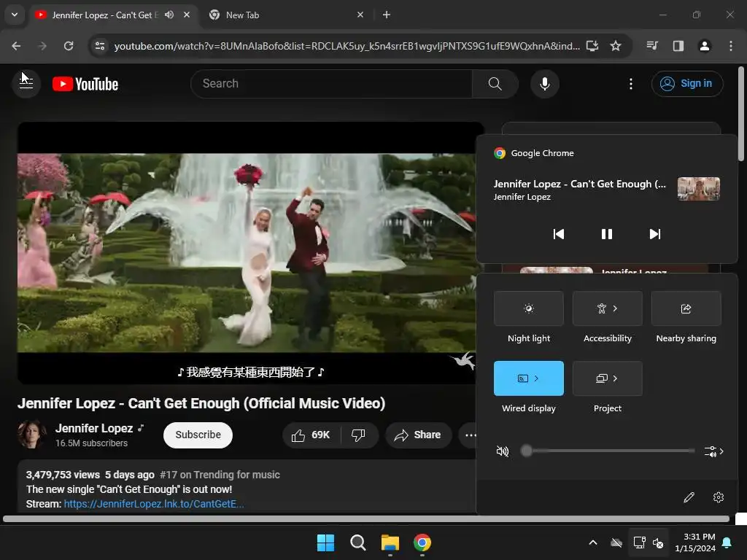Install app icon in address bar
Screen dimensions: 747x560
coord(592,46)
